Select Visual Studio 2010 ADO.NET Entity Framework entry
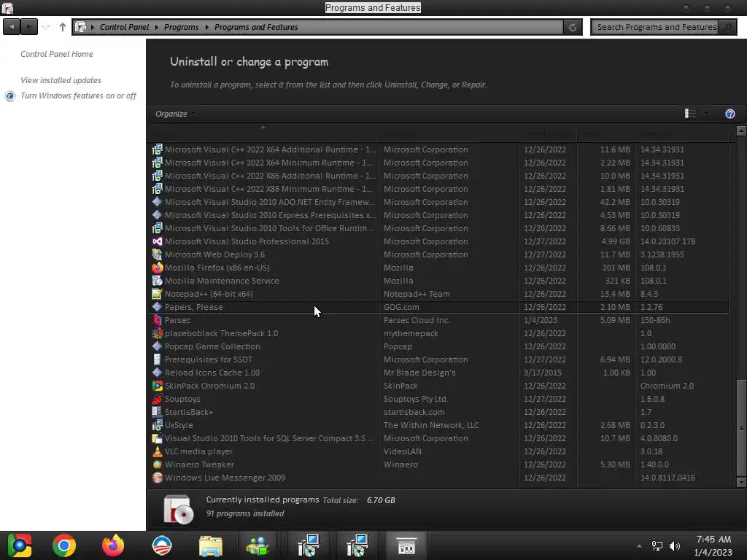747x560 pixels. click(439, 202)
